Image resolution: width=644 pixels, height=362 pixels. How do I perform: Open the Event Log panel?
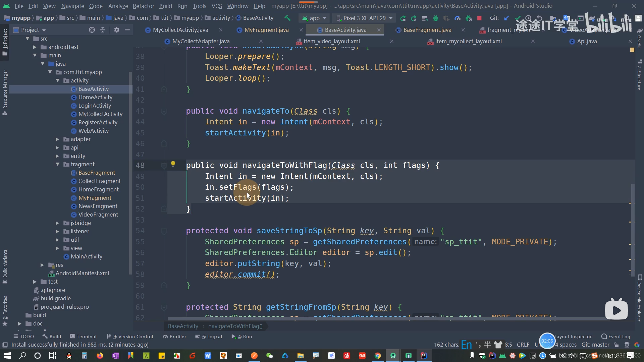tap(615, 337)
